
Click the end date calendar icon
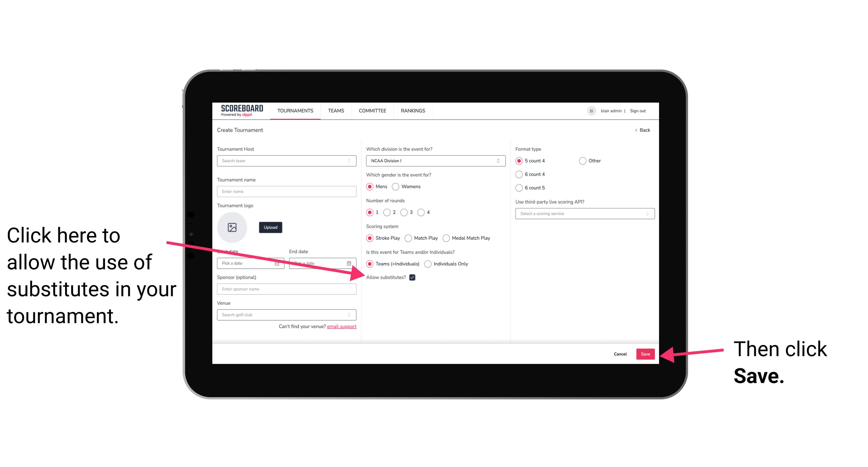351,263
